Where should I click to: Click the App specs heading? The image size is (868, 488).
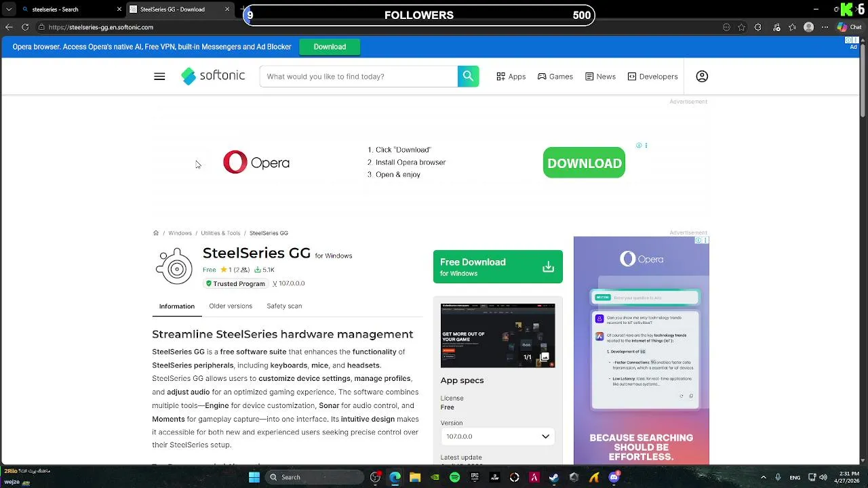pos(462,380)
